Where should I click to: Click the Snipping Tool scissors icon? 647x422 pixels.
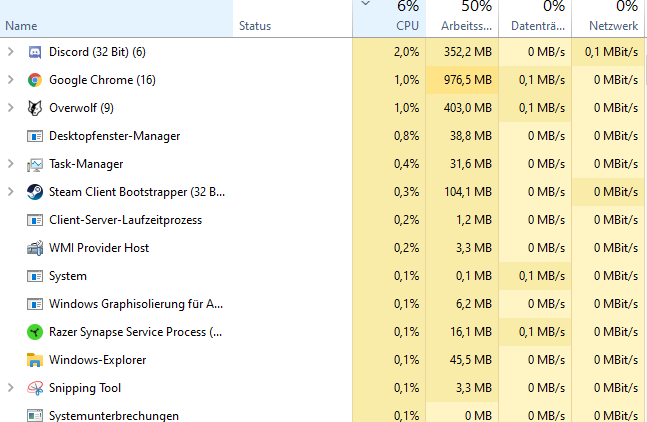pos(35,388)
